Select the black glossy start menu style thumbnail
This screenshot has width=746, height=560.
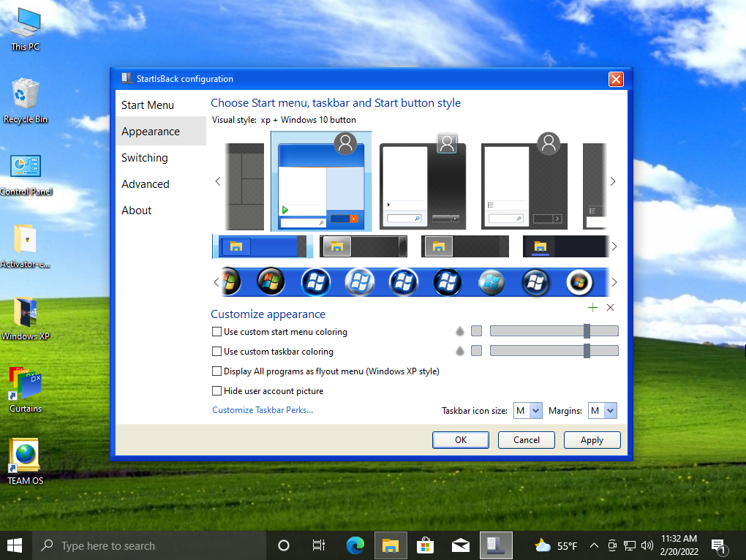pos(423,181)
